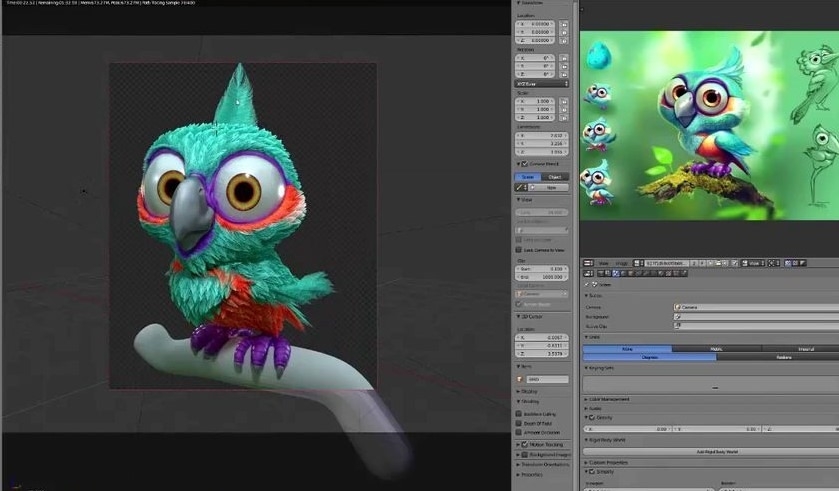Lock the Rotation X value
The image size is (839, 491).
[564, 58]
